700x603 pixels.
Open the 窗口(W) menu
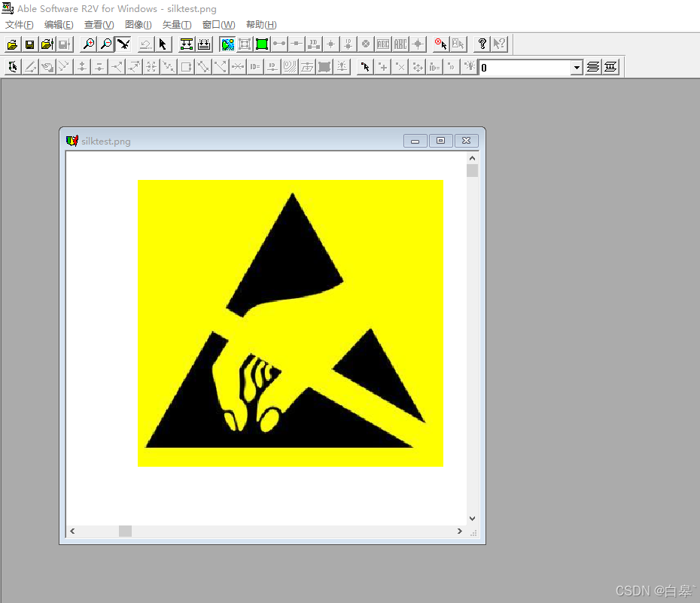coord(219,25)
